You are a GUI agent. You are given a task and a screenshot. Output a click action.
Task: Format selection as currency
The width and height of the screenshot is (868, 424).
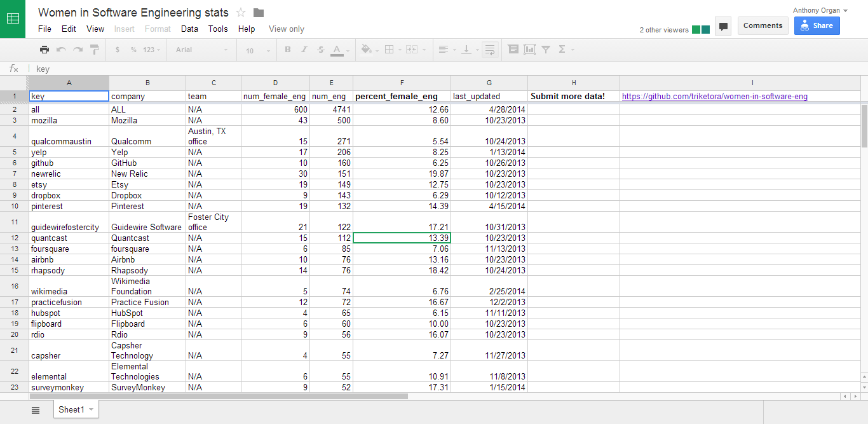pyautogui.click(x=116, y=50)
